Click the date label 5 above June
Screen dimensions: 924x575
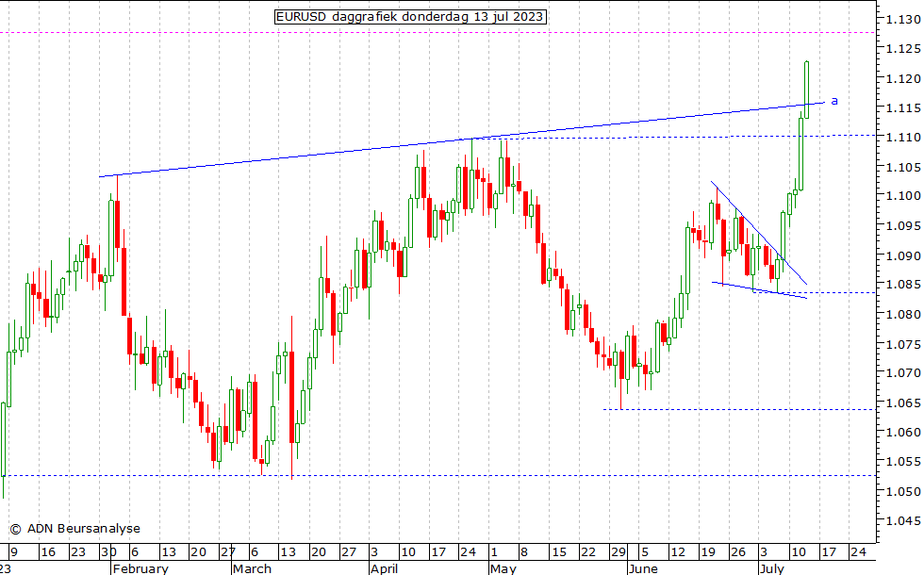point(644,552)
